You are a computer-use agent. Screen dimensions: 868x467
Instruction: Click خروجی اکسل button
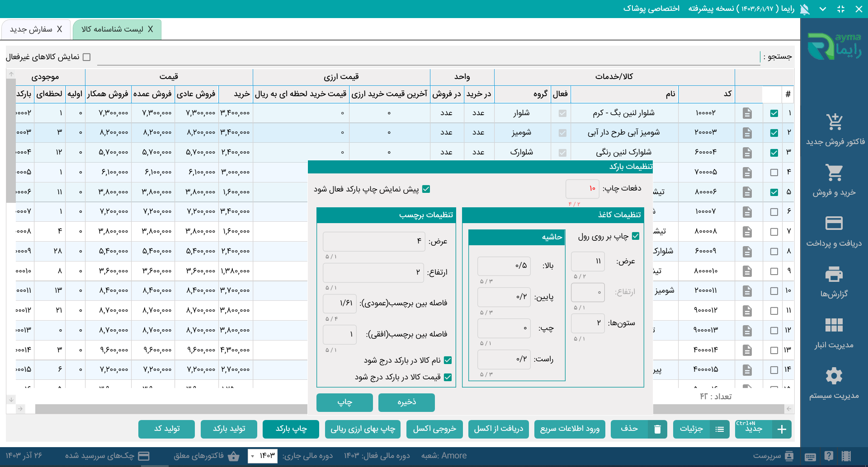pos(434,429)
